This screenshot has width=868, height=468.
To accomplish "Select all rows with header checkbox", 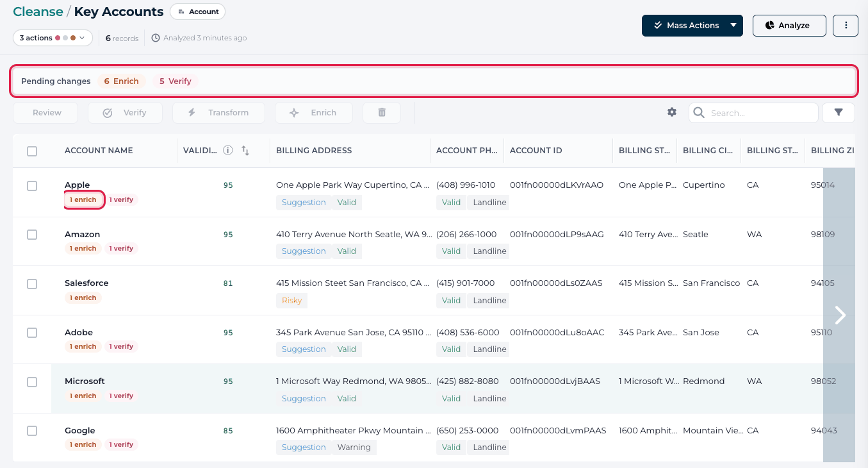I will tap(32, 151).
